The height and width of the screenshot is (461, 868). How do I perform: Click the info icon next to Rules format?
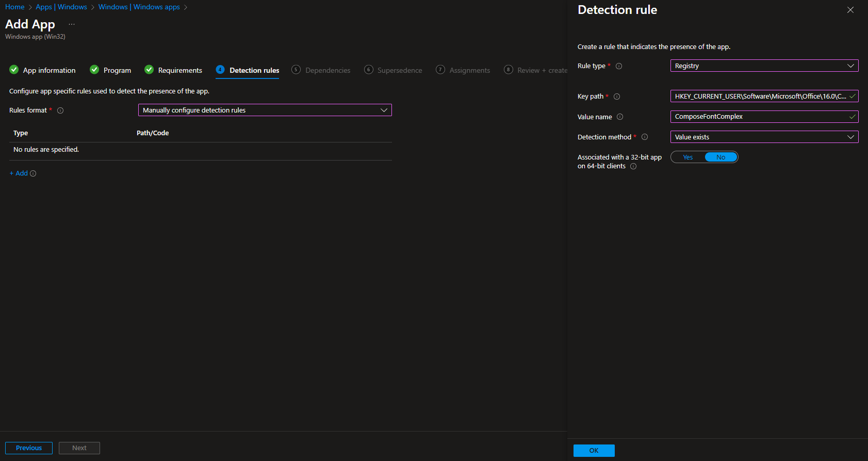[60, 110]
